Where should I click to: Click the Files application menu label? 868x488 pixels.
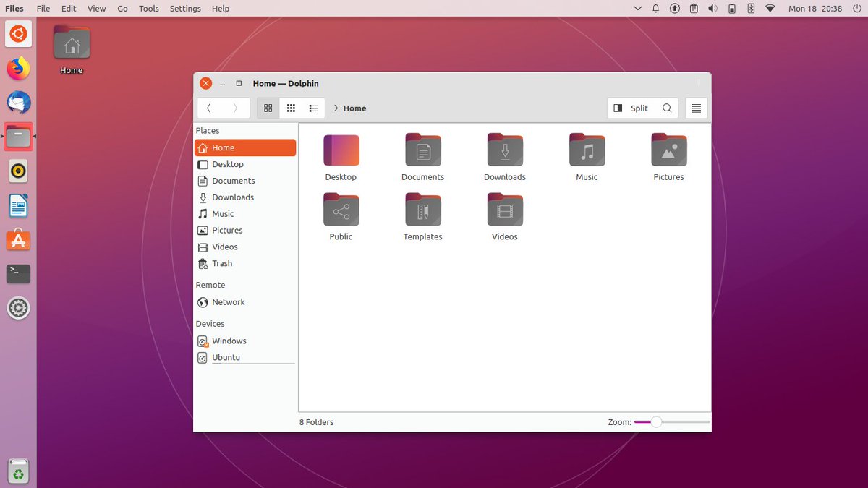click(14, 9)
